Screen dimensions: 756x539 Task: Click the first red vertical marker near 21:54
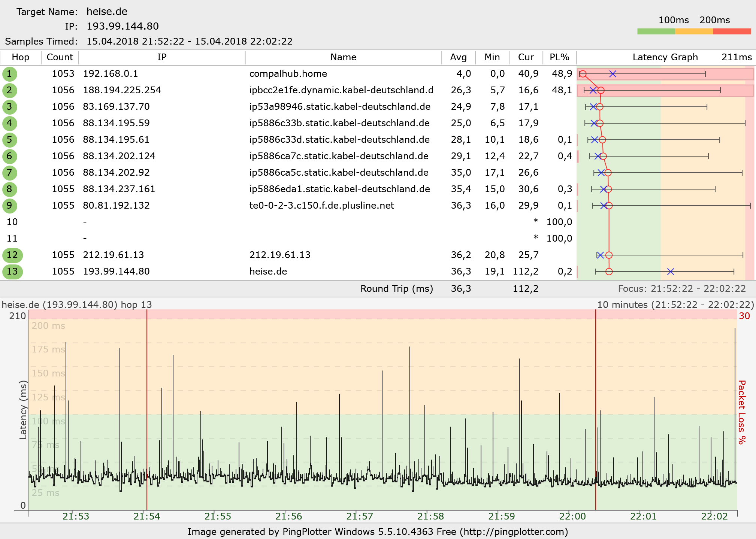tap(147, 410)
